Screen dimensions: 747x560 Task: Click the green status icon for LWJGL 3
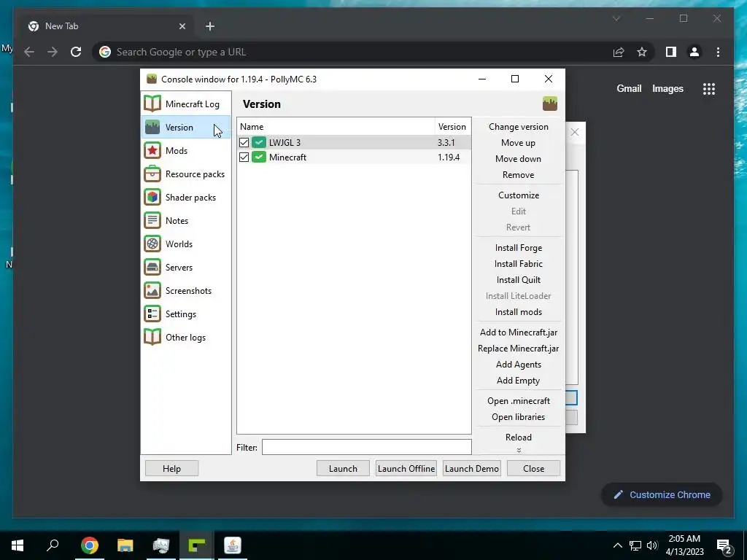pyautogui.click(x=259, y=142)
